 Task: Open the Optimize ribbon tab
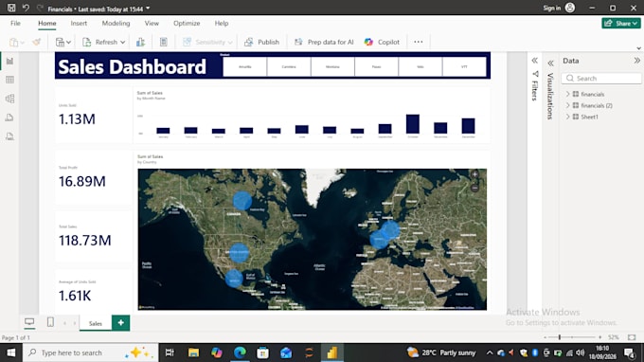tap(187, 24)
